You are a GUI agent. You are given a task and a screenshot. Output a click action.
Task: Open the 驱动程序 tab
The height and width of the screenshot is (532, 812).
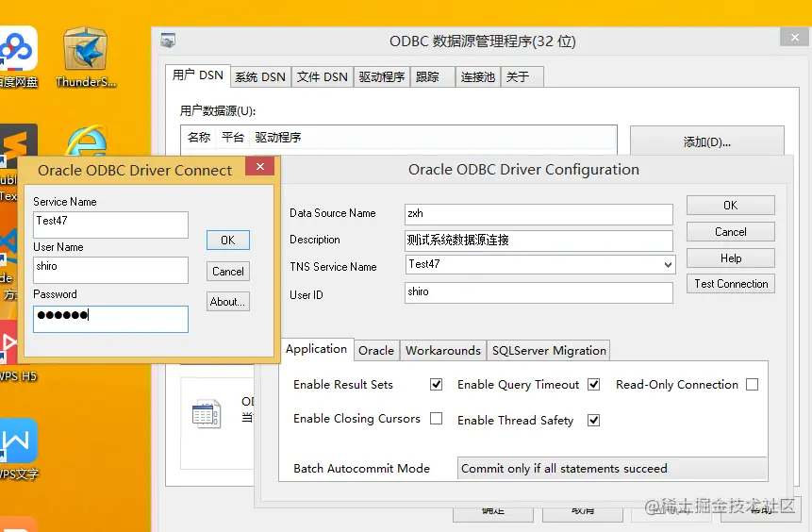(x=382, y=77)
